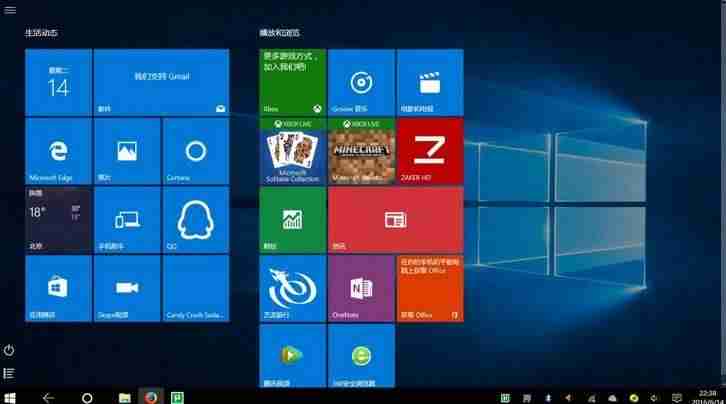The width and height of the screenshot is (726, 404).
Task: Open the Windows Store shopping bag tile
Action: (58, 289)
